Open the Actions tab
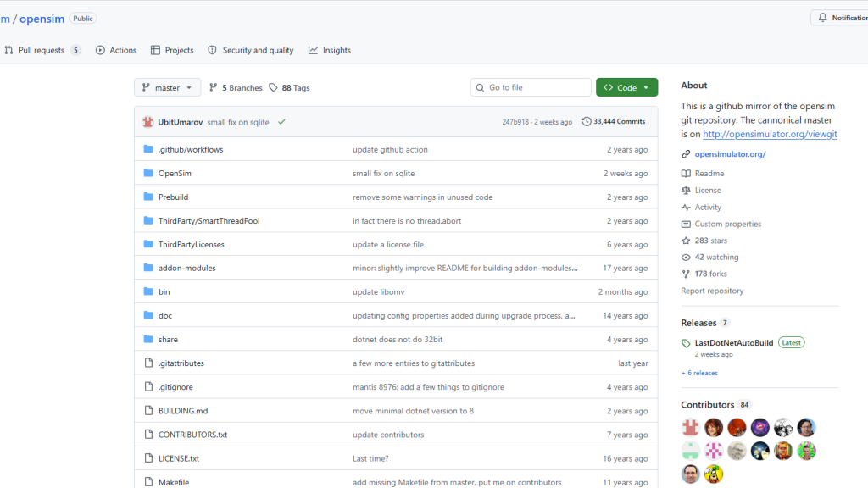 pyautogui.click(x=115, y=50)
